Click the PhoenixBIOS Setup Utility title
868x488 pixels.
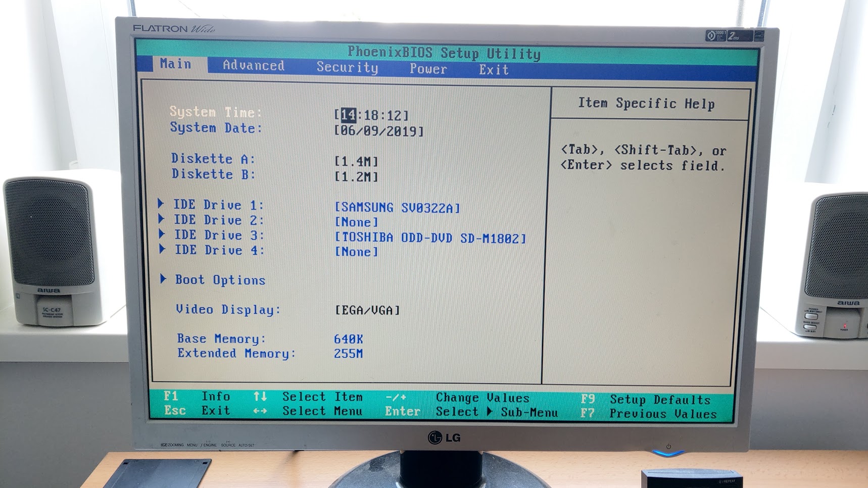(444, 53)
